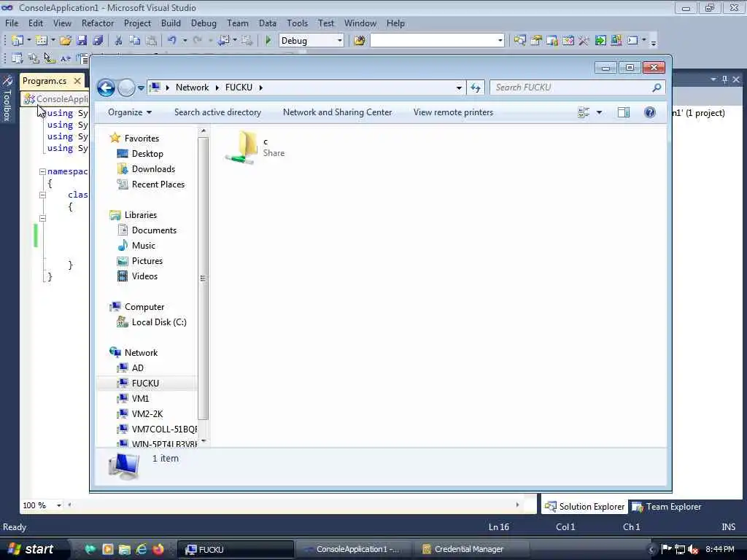
Task: Collapse the class code block
Action: click(42, 195)
